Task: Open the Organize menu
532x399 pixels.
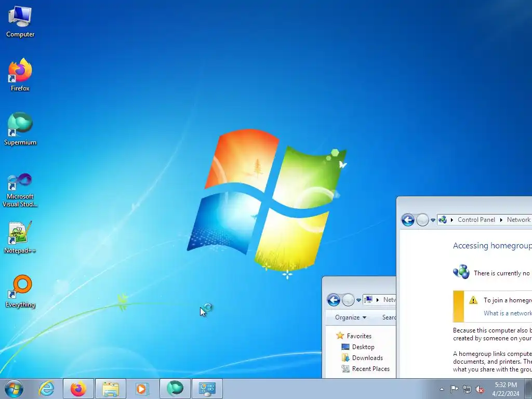Action: coord(351,317)
